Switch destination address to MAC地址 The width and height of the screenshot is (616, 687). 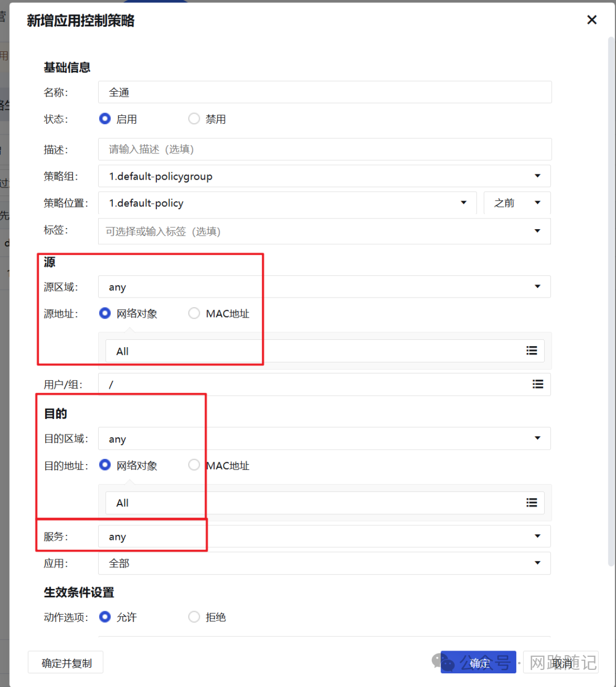coord(194,465)
